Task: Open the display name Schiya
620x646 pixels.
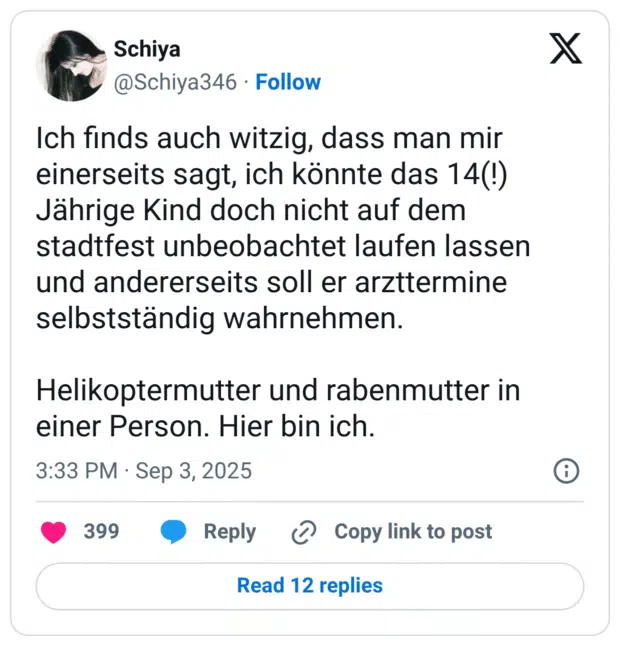Action: [x=147, y=49]
